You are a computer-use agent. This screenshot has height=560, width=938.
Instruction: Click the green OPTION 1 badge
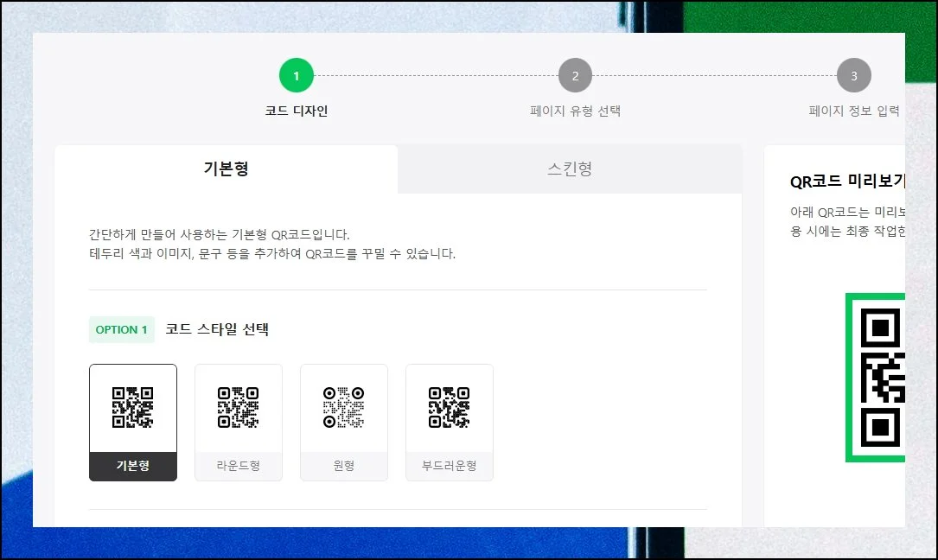pyautogui.click(x=122, y=329)
